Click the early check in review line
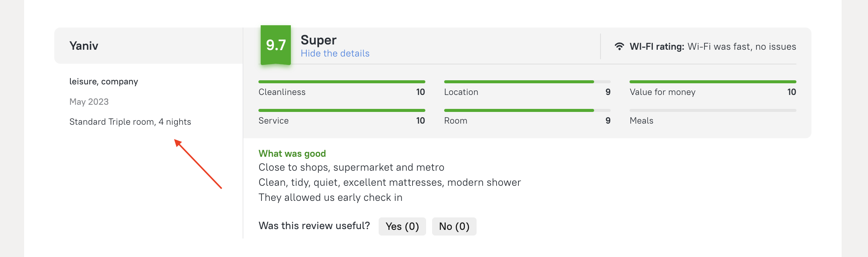The width and height of the screenshot is (868, 257). pyautogui.click(x=330, y=197)
